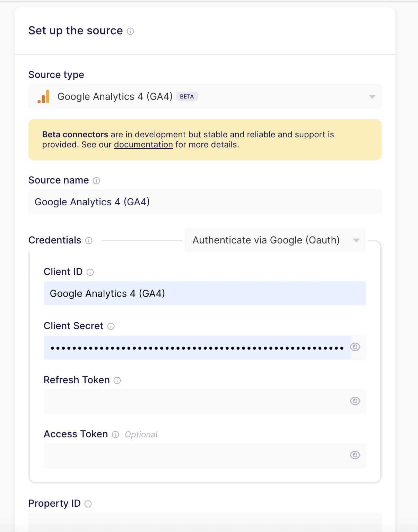Focus the Source name input field
This screenshot has height=532, width=418.
click(205, 202)
